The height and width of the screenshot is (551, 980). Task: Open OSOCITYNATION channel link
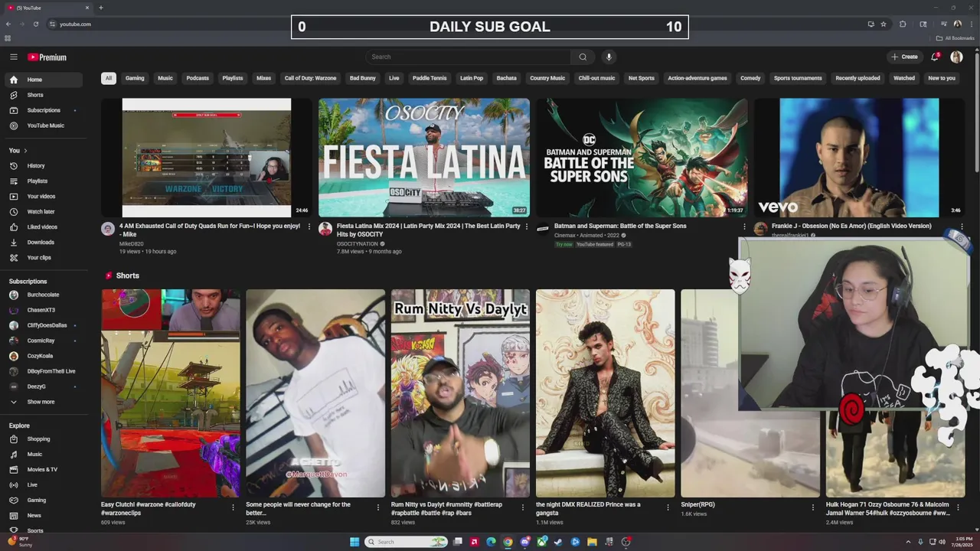[358, 244]
